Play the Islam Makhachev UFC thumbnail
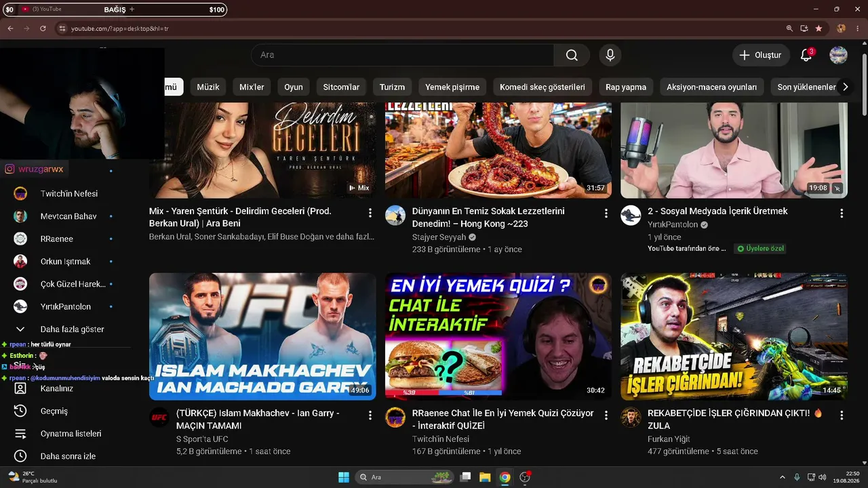This screenshot has height=488, width=868. (x=262, y=336)
